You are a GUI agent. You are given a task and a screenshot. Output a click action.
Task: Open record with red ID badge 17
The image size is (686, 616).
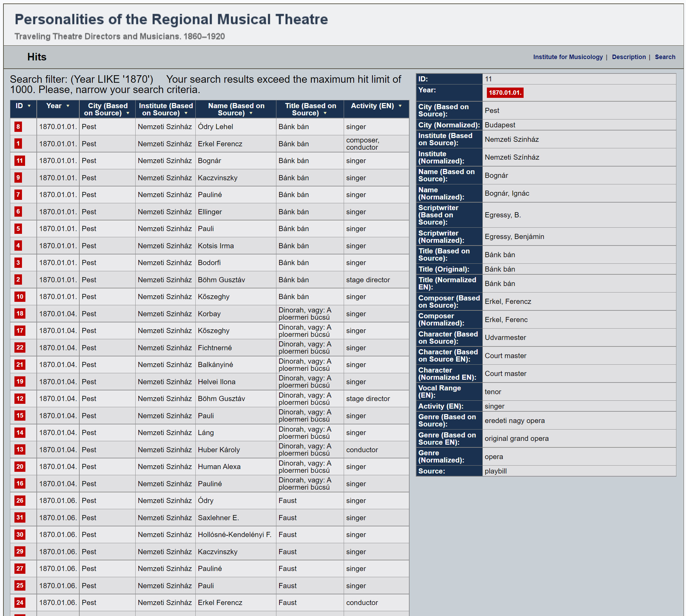[x=20, y=331]
